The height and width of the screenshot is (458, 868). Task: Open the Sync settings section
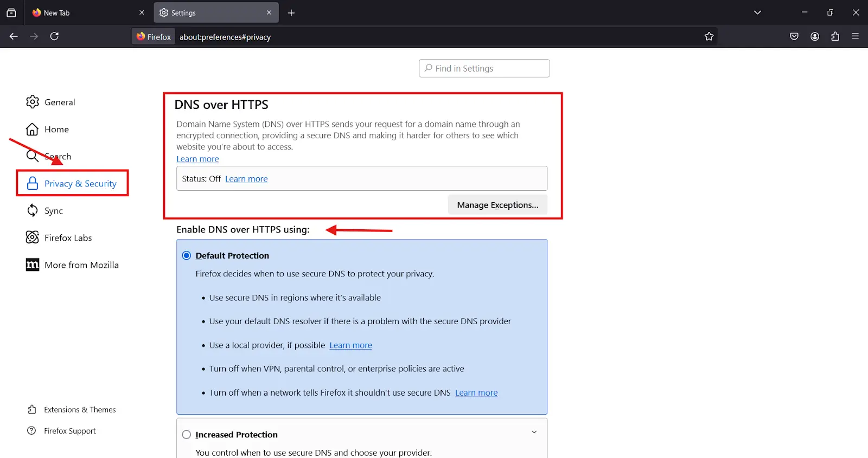point(53,211)
